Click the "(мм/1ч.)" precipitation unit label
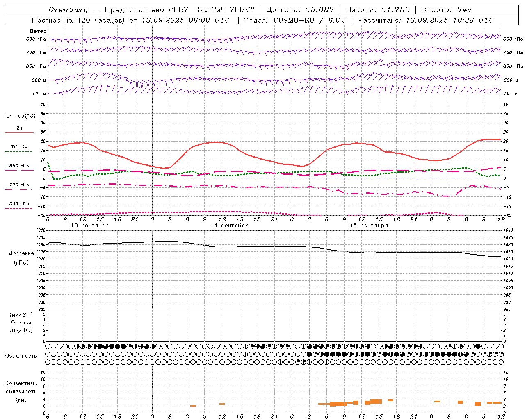This screenshot has width=525, height=420. pyautogui.click(x=21, y=330)
